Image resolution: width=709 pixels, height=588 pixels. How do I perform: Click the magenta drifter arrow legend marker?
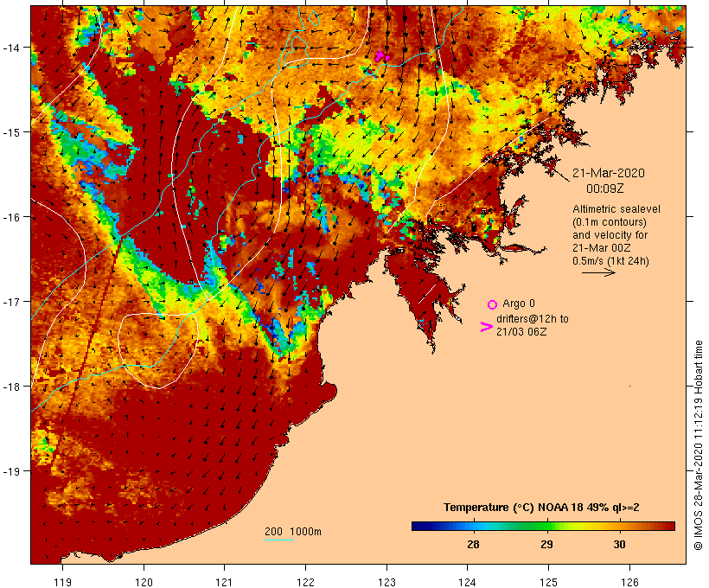[x=486, y=327]
